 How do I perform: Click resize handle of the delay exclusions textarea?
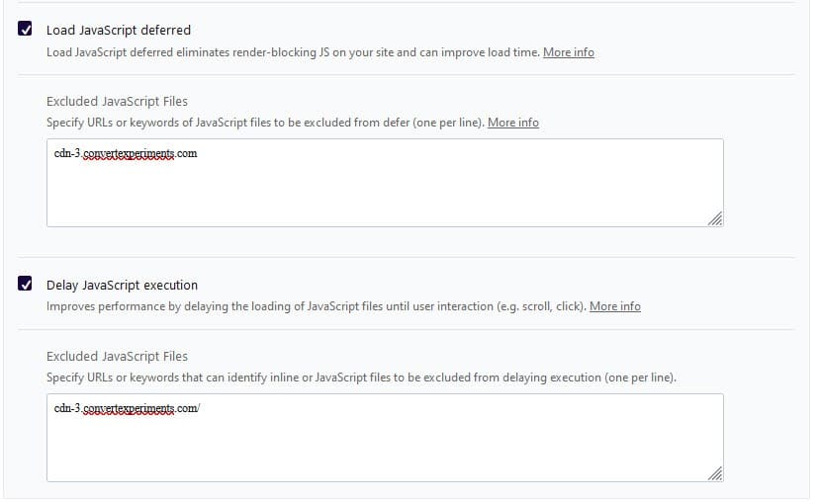[715, 474]
